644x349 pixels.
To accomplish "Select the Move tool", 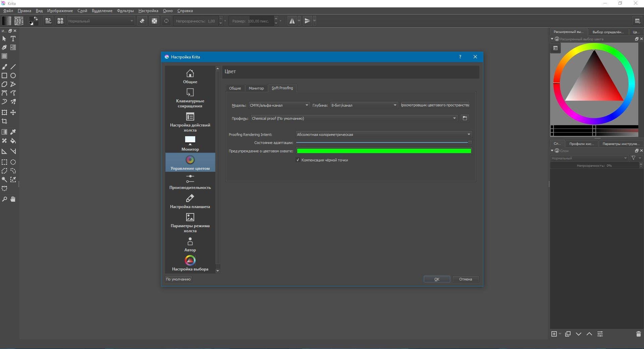I will point(13,112).
